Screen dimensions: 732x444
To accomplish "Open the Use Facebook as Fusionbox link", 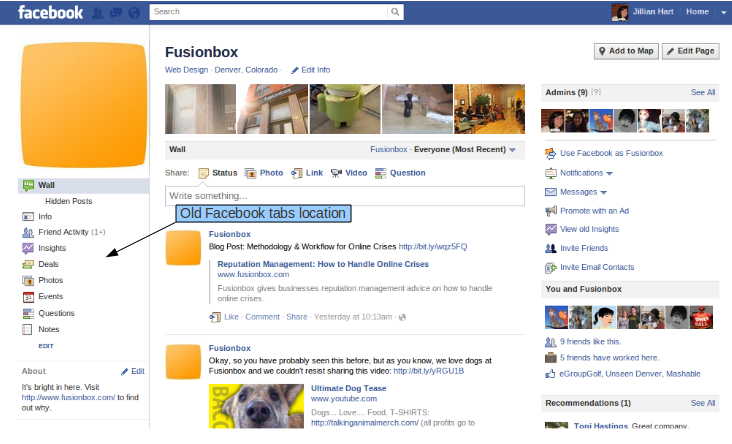I will (611, 153).
